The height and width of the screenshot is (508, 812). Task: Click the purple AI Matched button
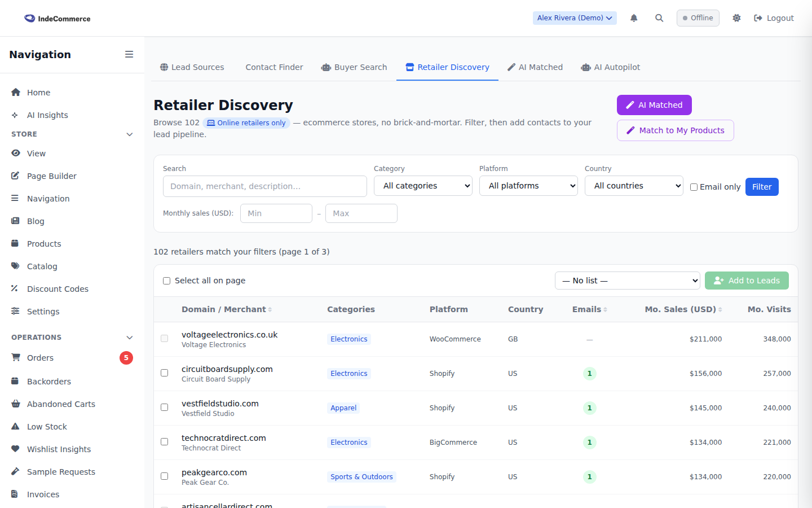tap(654, 105)
